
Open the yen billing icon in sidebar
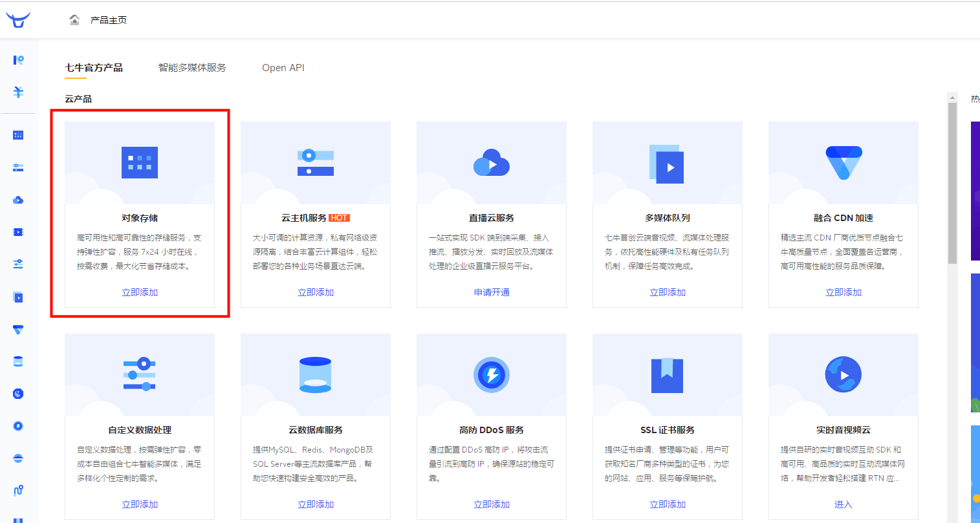pos(18,92)
